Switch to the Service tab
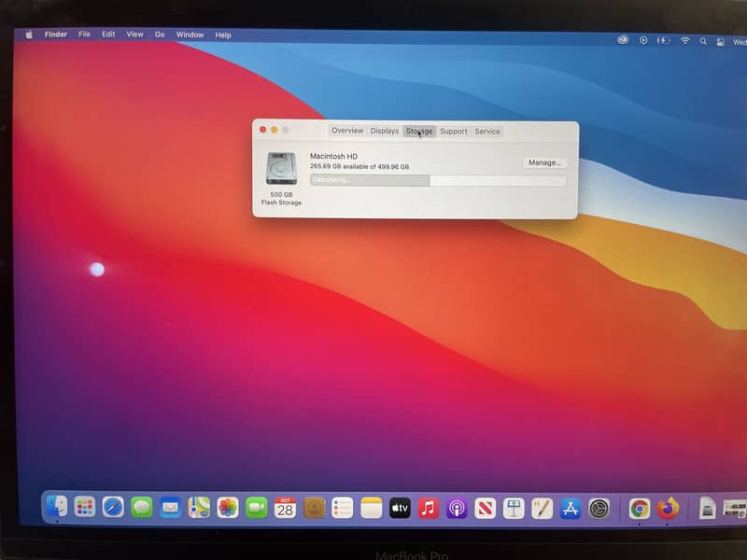747x560 pixels. [x=487, y=132]
